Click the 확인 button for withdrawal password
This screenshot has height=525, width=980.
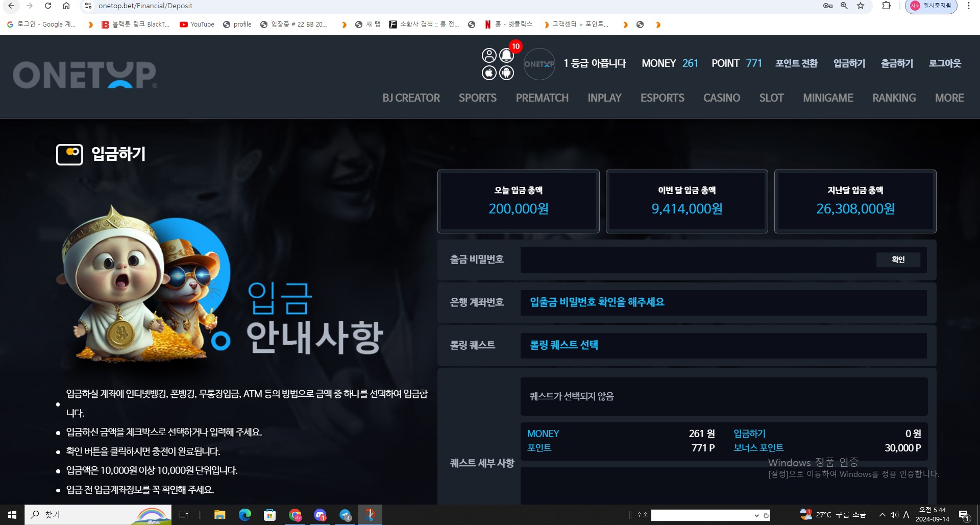point(898,259)
